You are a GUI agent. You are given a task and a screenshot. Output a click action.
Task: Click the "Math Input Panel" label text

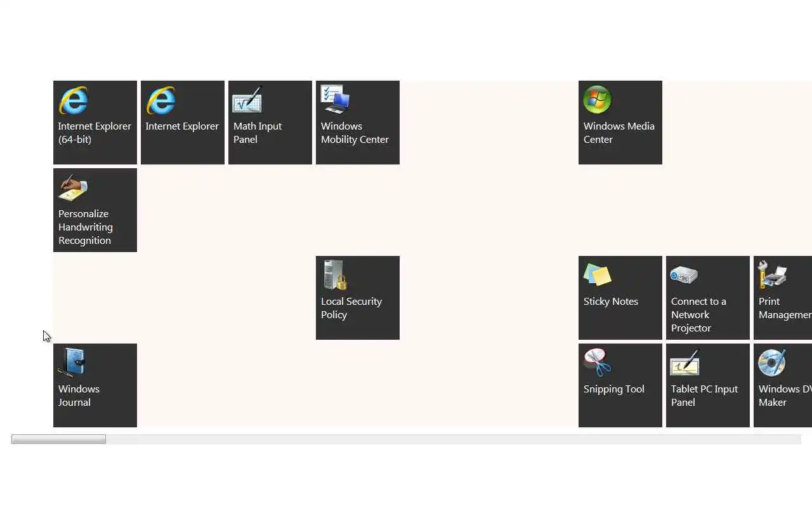[258, 133]
